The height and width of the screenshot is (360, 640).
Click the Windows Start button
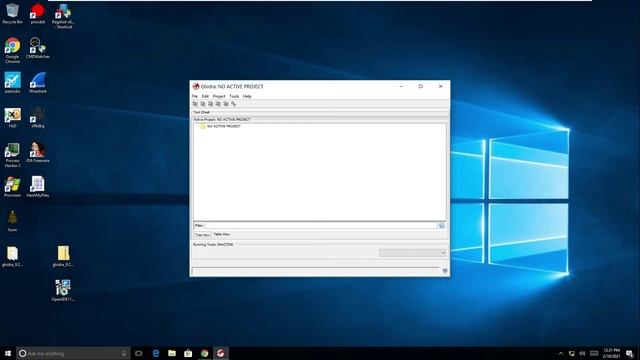point(8,353)
